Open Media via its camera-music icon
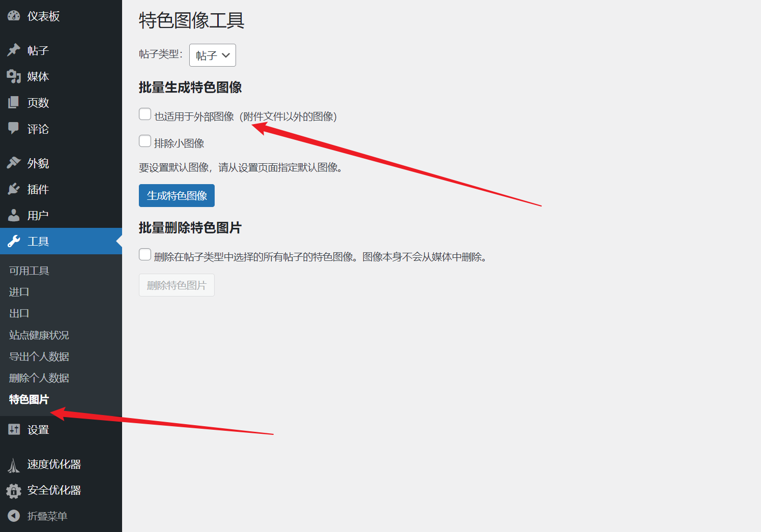Screen dimensions: 761x532 (x=14, y=76)
